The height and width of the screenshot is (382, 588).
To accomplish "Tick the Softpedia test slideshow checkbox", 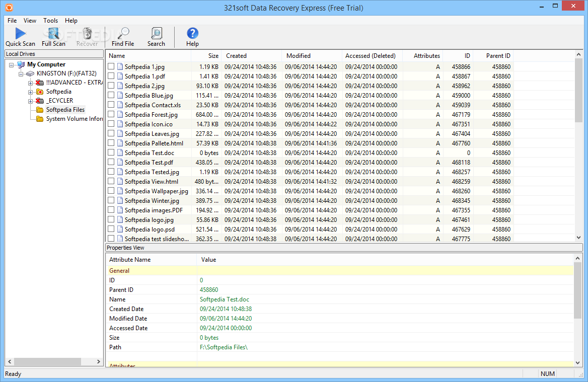I will click(x=111, y=239).
